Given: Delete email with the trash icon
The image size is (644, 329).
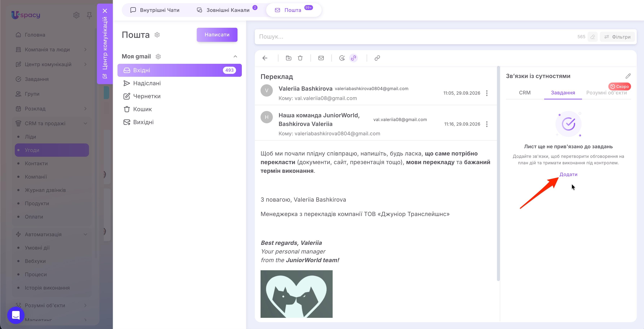Looking at the screenshot, I should pos(300,58).
